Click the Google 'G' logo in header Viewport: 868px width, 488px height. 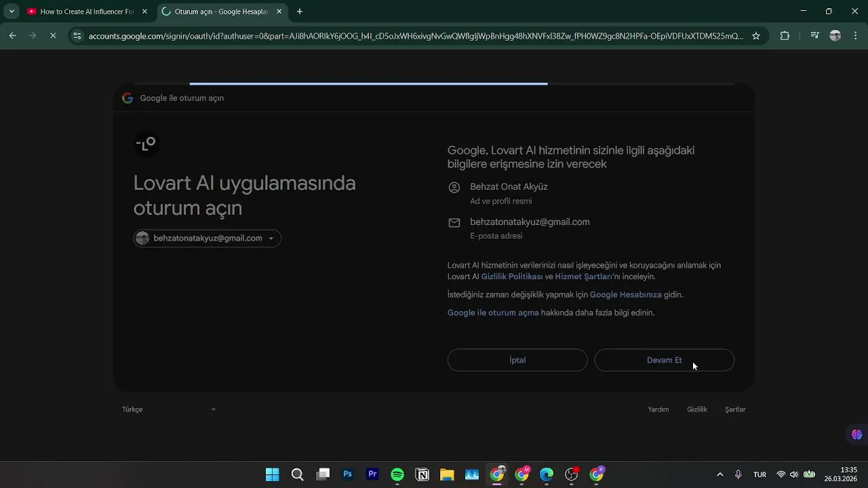pos(127,98)
